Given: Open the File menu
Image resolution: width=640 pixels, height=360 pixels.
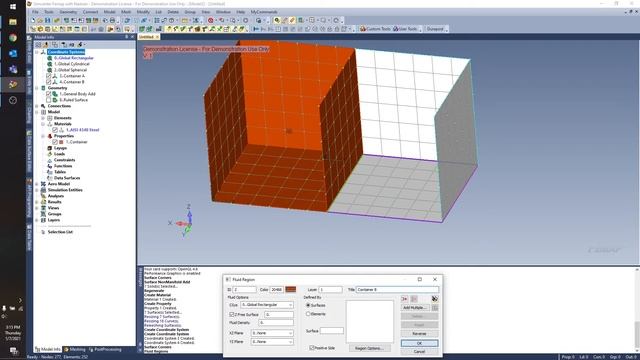Looking at the screenshot, I should click(36, 12).
